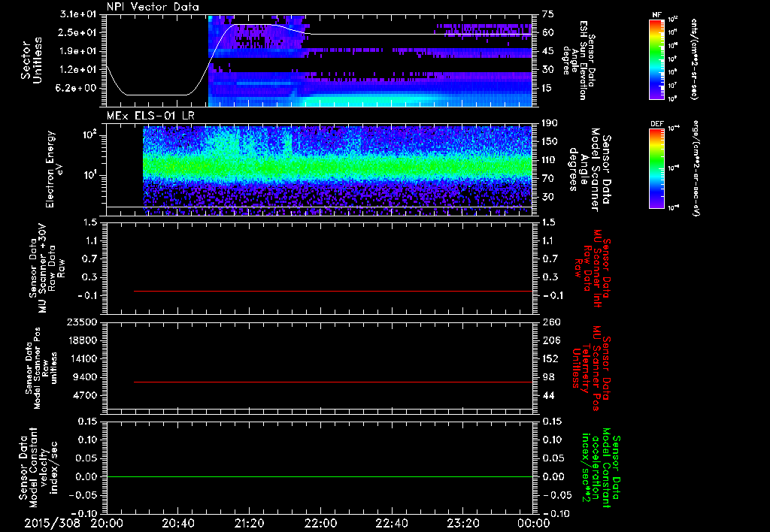Viewport: 770px width, 532px height.
Task: Click the red trace in Scanner Pos panel
Action: tap(333, 382)
